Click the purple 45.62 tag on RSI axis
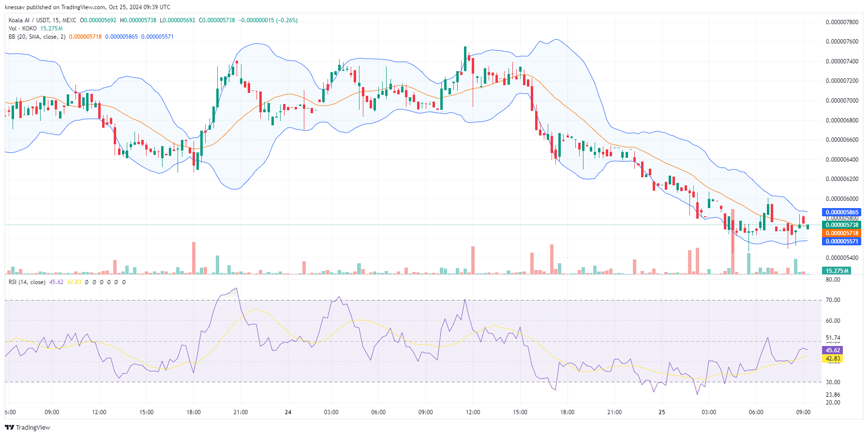 (x=832, y=350)
